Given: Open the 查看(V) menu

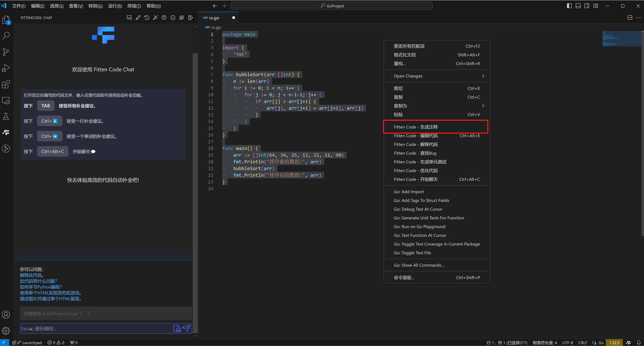Looking at the screenshot, I should [76, 6].
